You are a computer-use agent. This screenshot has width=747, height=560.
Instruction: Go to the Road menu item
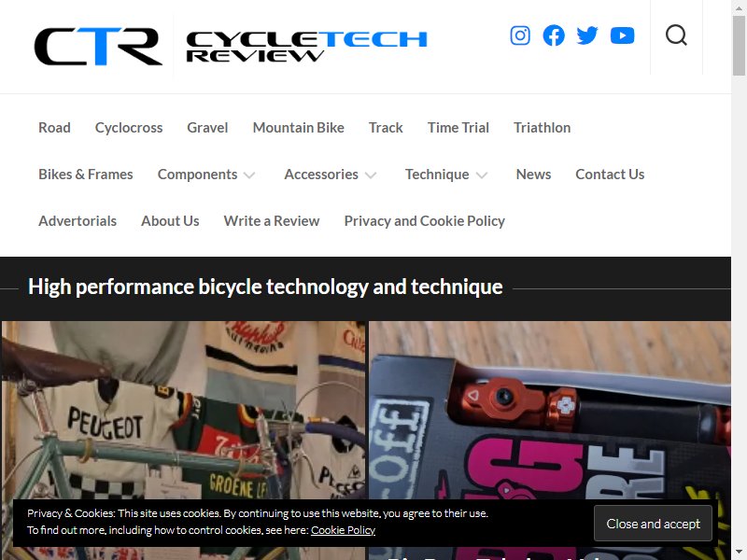coord(54,128)
